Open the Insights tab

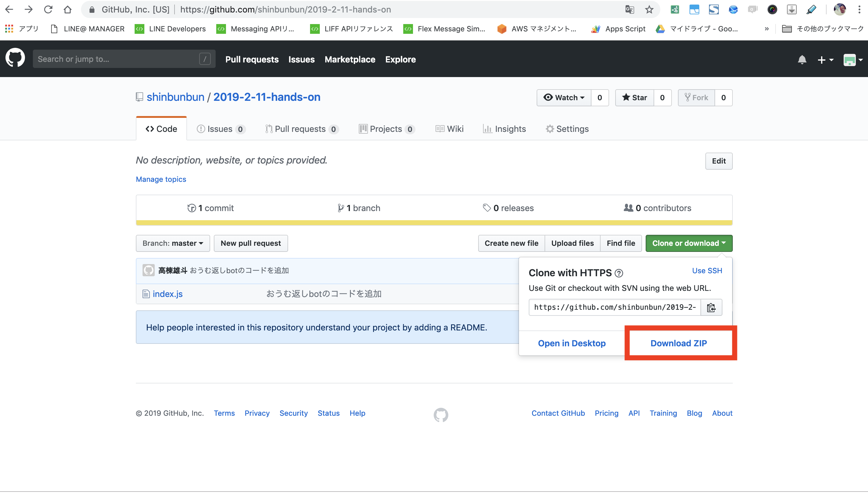click(504, 129)
